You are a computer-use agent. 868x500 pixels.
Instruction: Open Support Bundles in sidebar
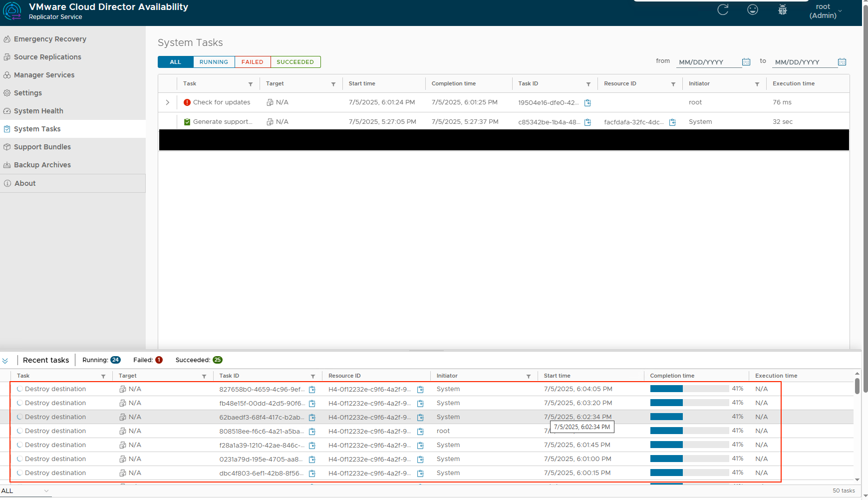(x=42, y=147)
